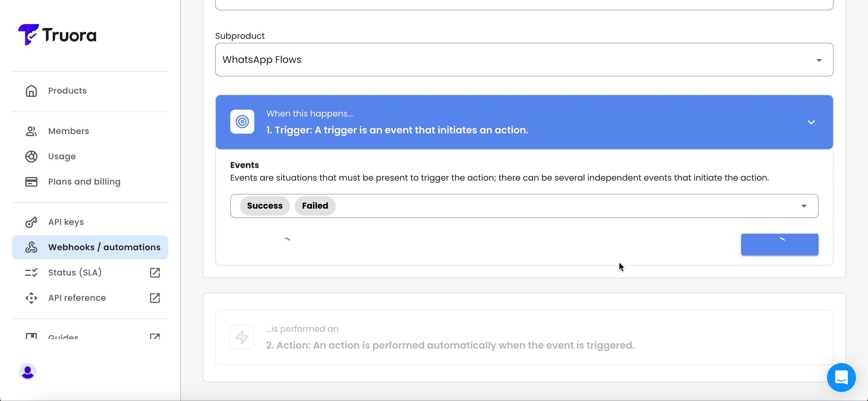Click the Products sidebar icon
The height and width of the screenshot is (401, 868).
point(32,91)
